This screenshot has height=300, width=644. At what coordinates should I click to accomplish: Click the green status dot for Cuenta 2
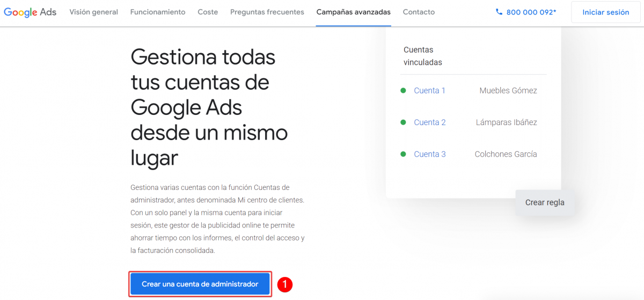point(403,122)
